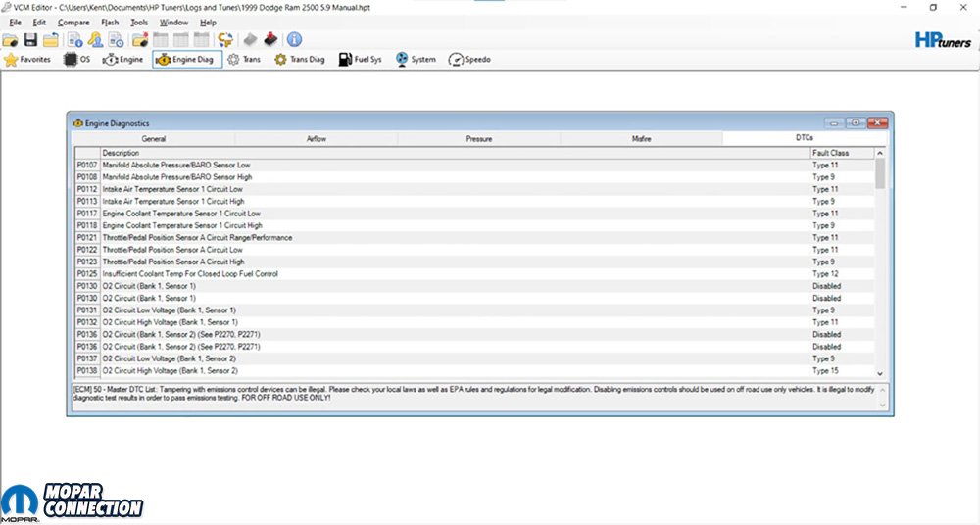Click the Save file floppy disk icon

click(x=30, y=40)
